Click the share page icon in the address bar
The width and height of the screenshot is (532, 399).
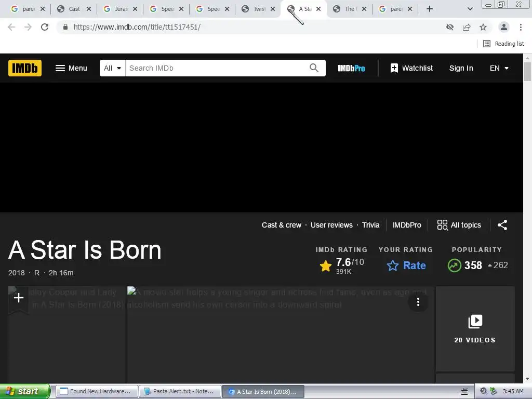pyautogui.click(x=467, y=27)
